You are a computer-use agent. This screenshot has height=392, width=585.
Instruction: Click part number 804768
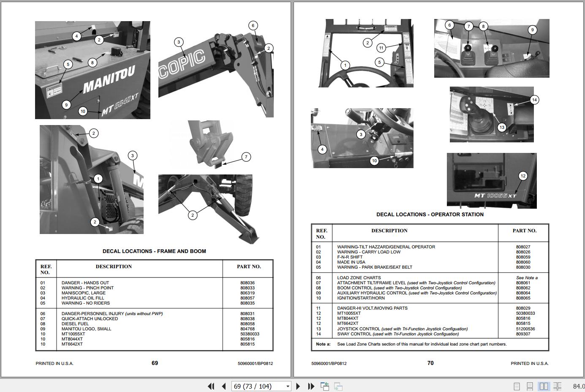pyautogui.click(x=248, y=329)
